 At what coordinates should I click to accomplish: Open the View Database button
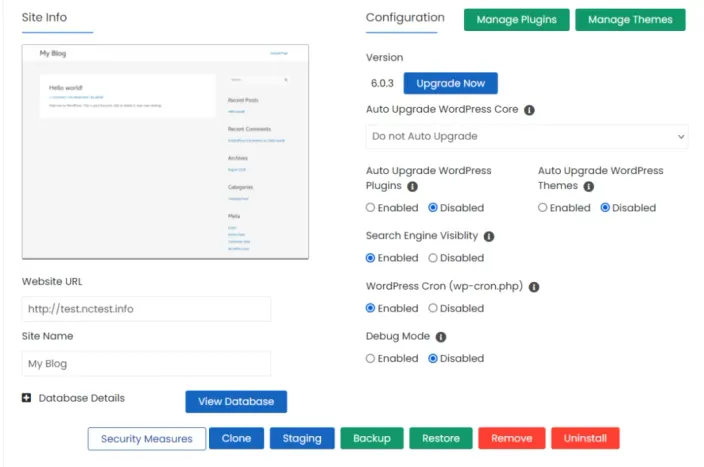236,401
